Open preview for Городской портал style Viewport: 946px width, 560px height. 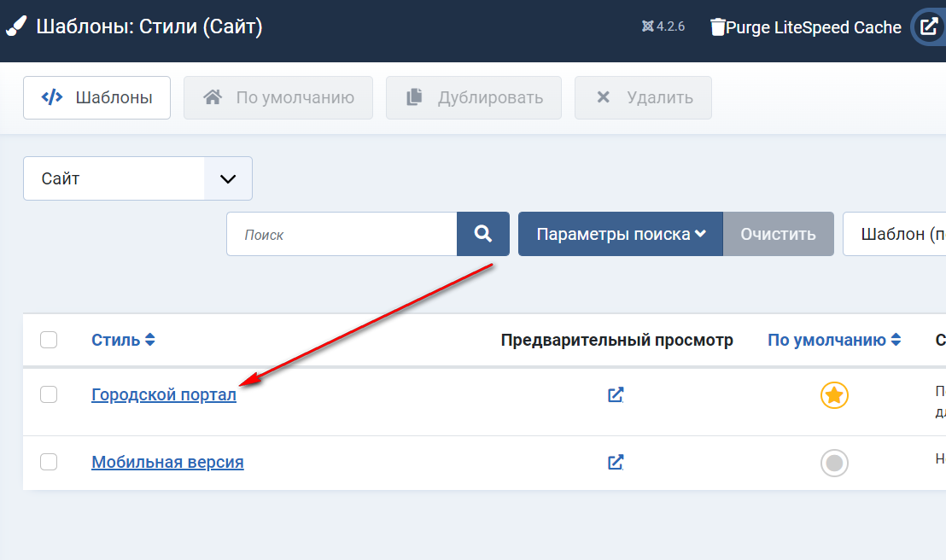(x=616, y=394)
